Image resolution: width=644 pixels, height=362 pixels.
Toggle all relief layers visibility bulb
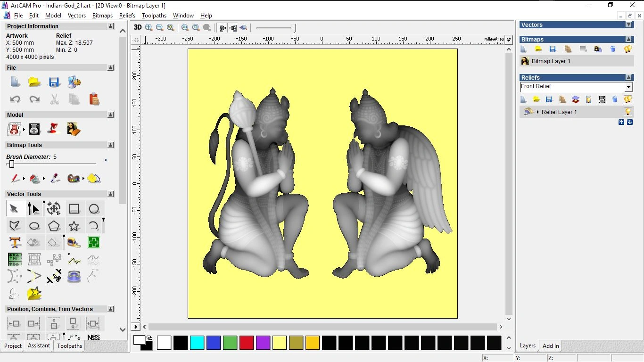(627, 99)
